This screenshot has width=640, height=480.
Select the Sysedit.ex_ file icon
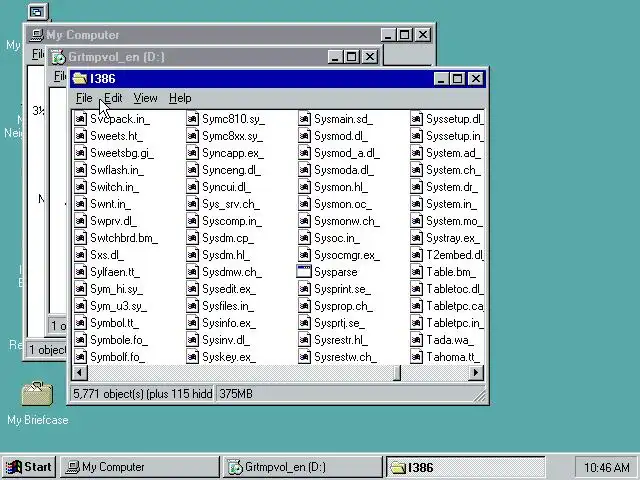click(x=192, y=289)
